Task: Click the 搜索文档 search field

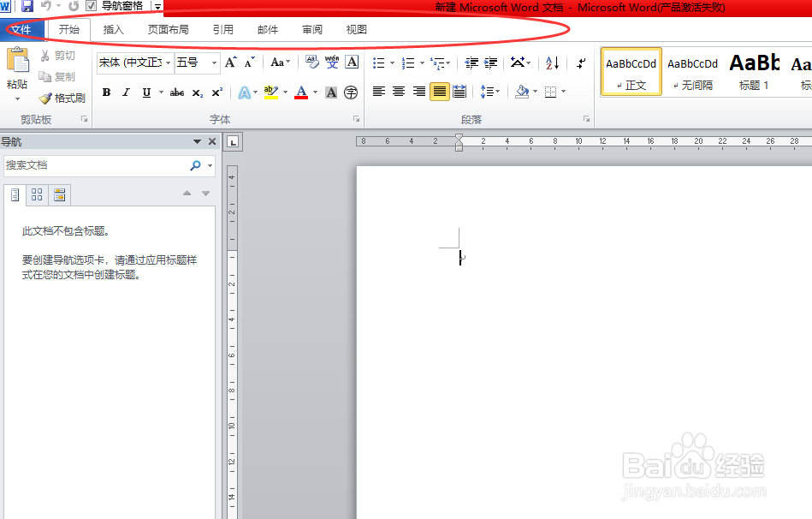Action: click(x=96, y=165)
